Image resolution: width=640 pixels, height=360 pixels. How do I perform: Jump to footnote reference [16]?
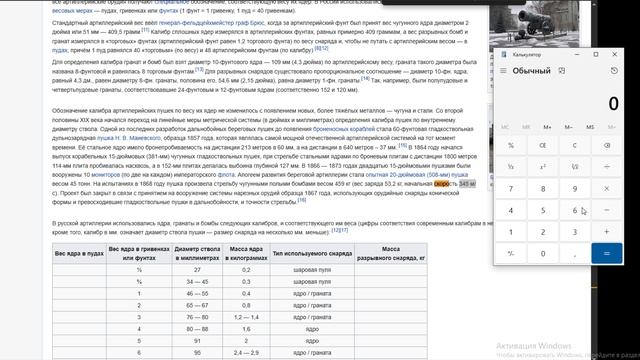tap(302, 200)
